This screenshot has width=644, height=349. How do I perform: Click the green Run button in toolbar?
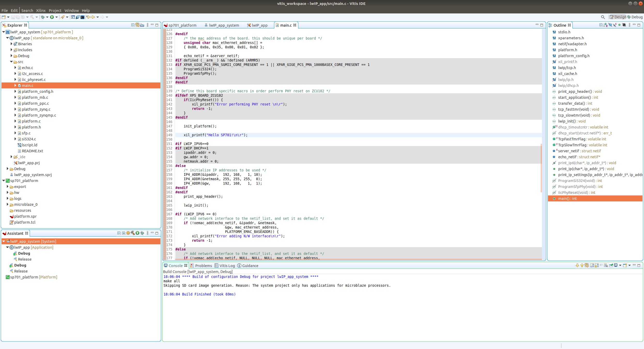(52, 17)
